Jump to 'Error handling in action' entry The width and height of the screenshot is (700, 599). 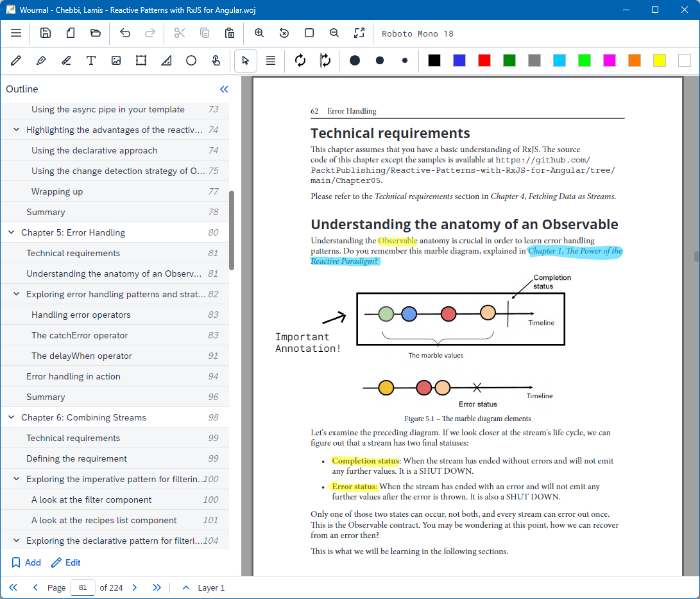pos(115,376)
